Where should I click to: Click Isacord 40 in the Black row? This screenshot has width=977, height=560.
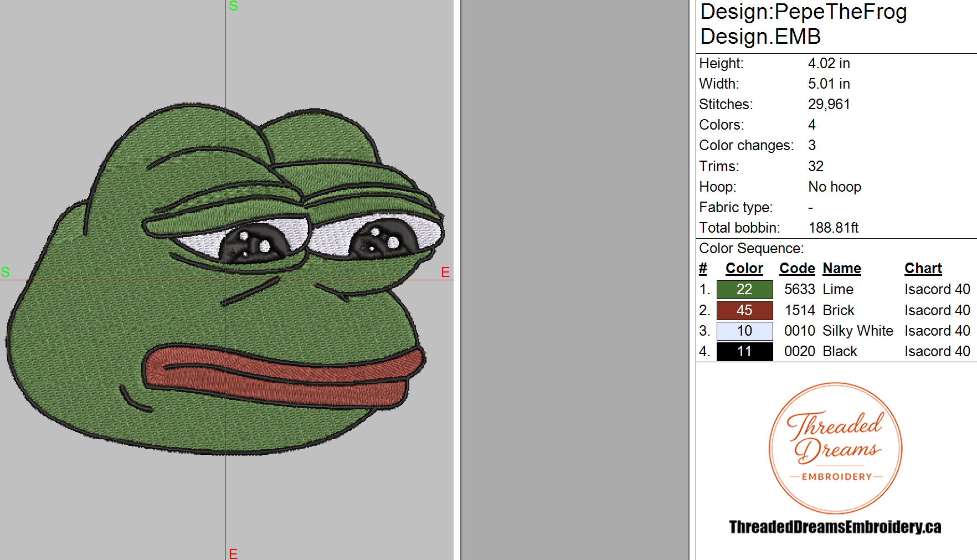937,351
